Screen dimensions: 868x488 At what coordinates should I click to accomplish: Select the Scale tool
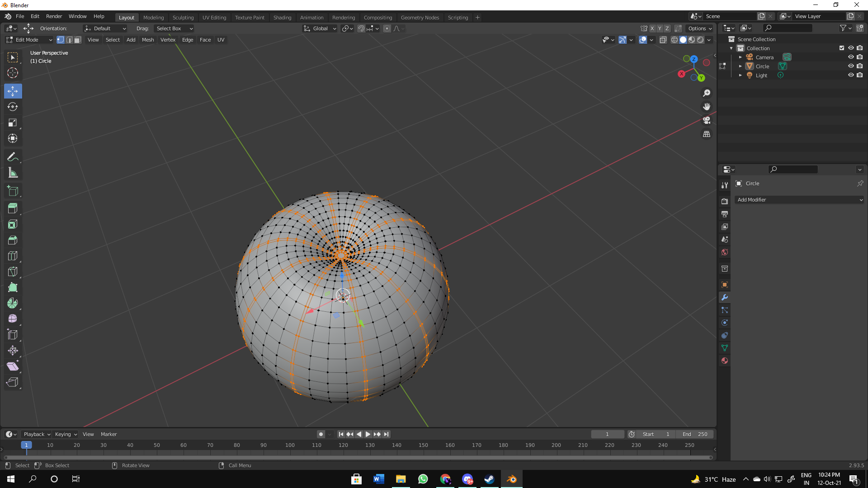coord(13,122)
